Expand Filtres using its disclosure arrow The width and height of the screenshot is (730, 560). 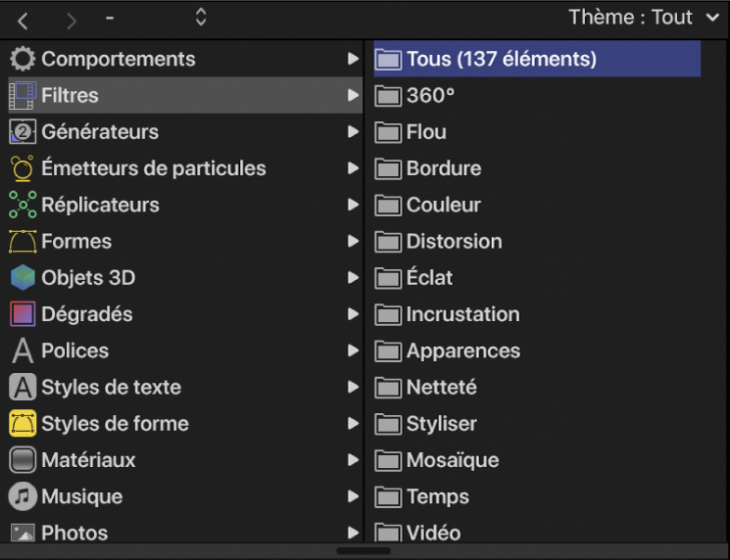354,95
